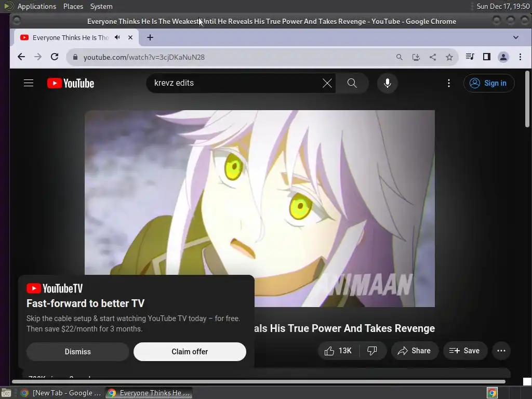The image size is (532, 399).
Task: Clear the search box text
Action: pyautogui.click(x=327, y=83)
